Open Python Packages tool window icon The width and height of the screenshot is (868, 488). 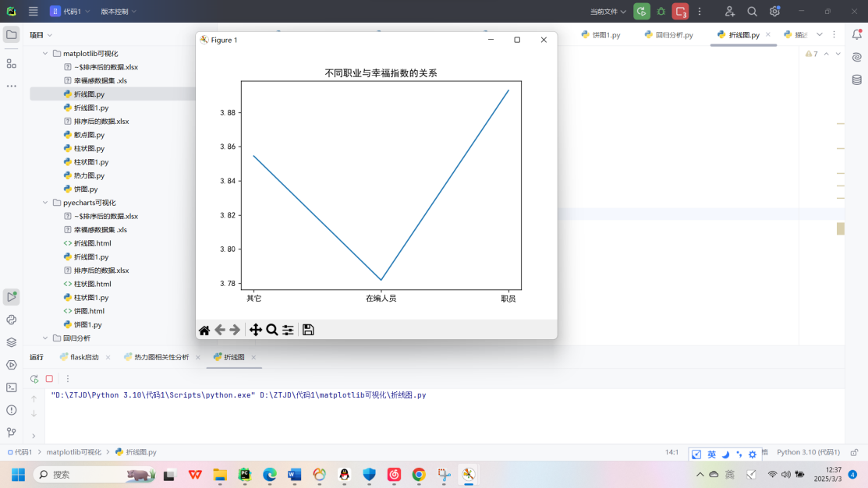point(11,320)
